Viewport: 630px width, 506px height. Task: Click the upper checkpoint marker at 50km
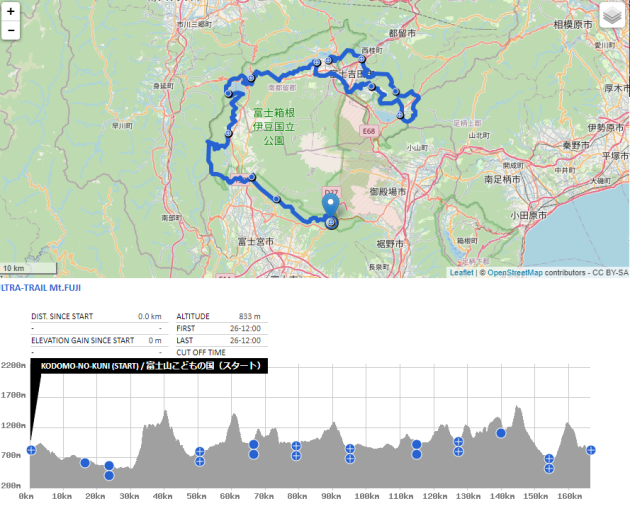click(200, 452)
